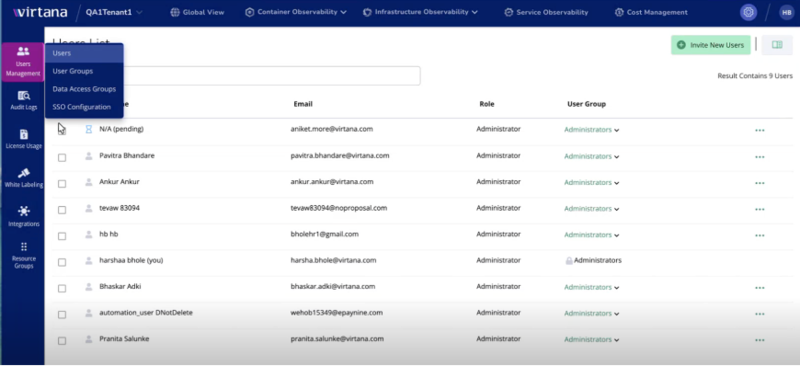Image resolution: width=800 pixels, height=366 pixels.
Task: Click the user avatar icon beside Pavitra Bhandare
Action: click(x=89, y=156)
